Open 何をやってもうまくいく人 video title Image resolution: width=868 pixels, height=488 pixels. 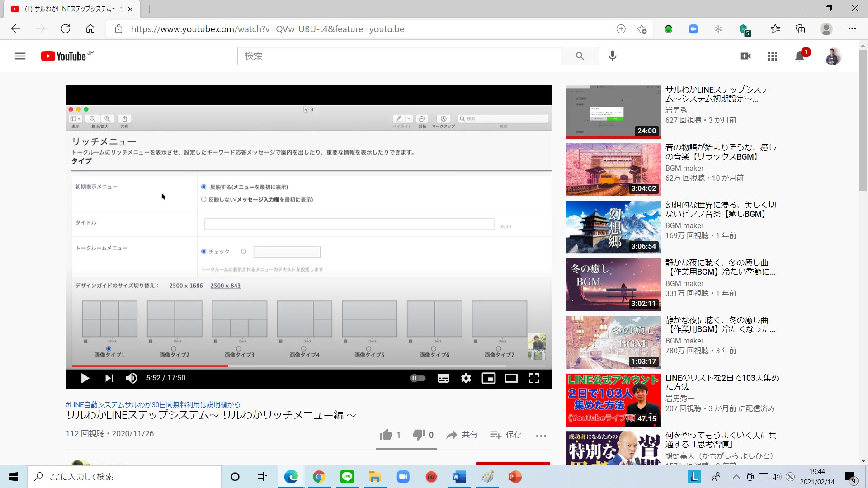721,440
